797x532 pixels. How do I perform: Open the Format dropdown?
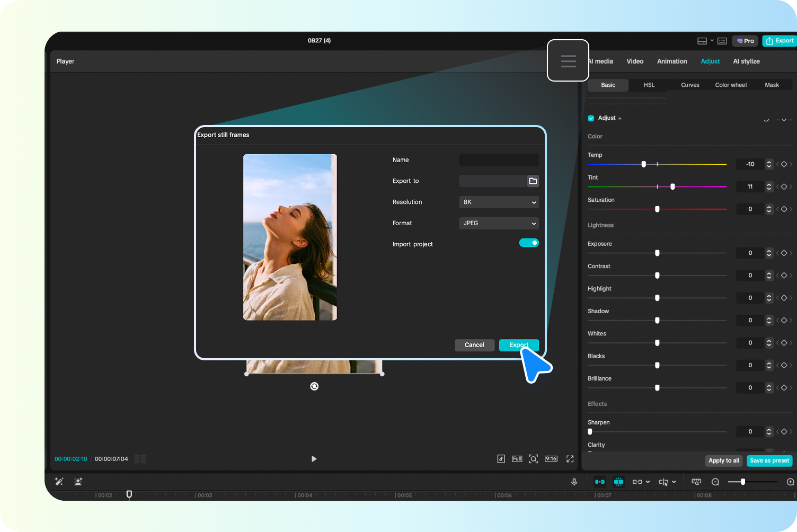(499, 224)
